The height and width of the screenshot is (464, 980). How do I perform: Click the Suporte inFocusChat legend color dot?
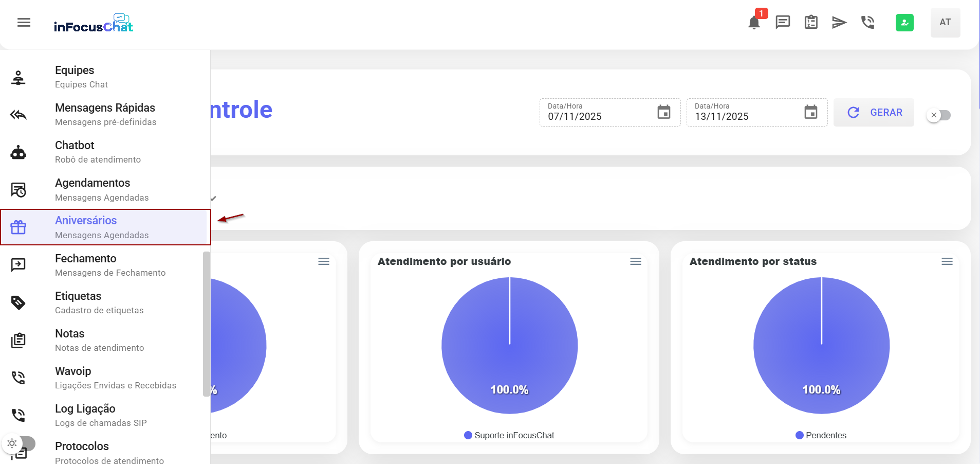pos(468,435)
